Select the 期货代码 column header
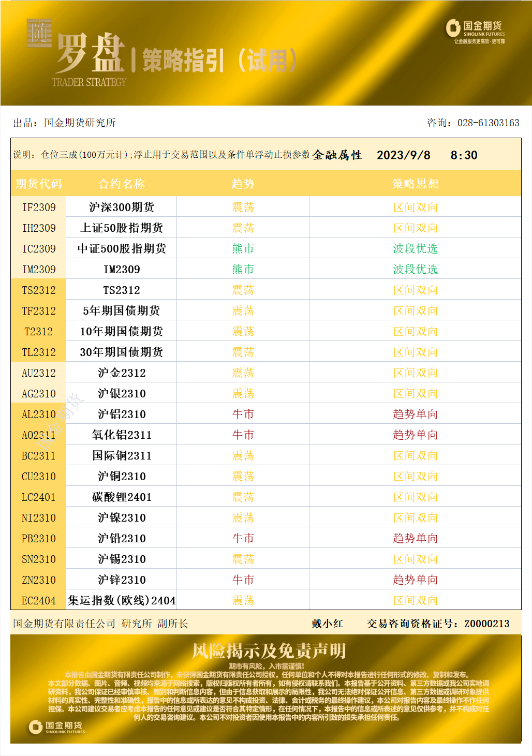 39,184
